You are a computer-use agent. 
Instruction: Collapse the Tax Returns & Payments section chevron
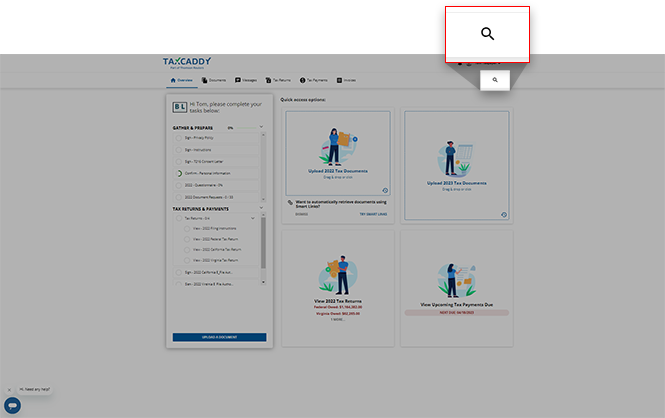261,207
